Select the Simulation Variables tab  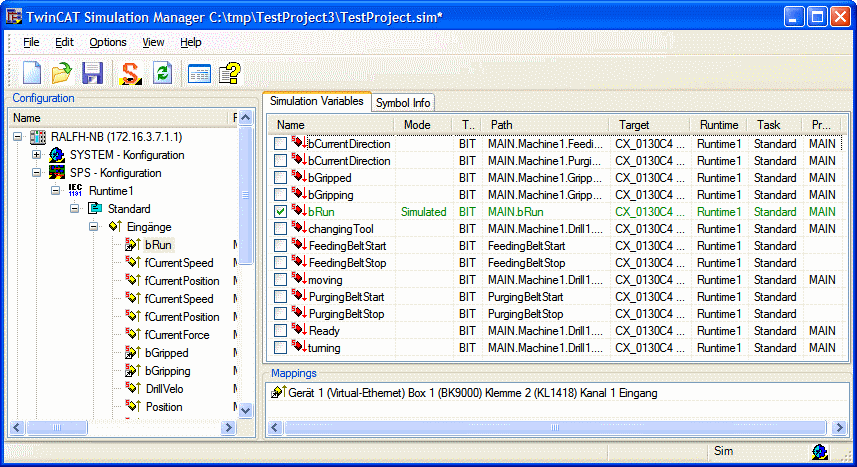(316, 101)
